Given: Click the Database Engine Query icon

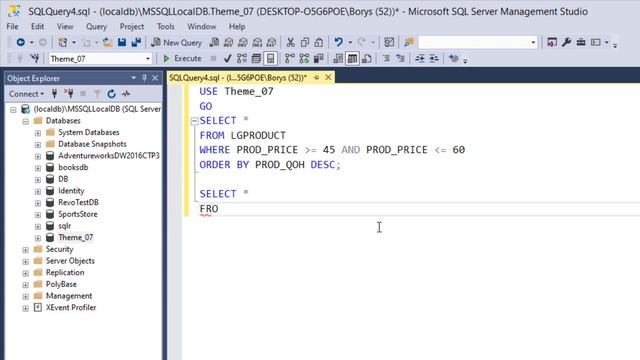Looking at the screenshot, I should point(214,42).
